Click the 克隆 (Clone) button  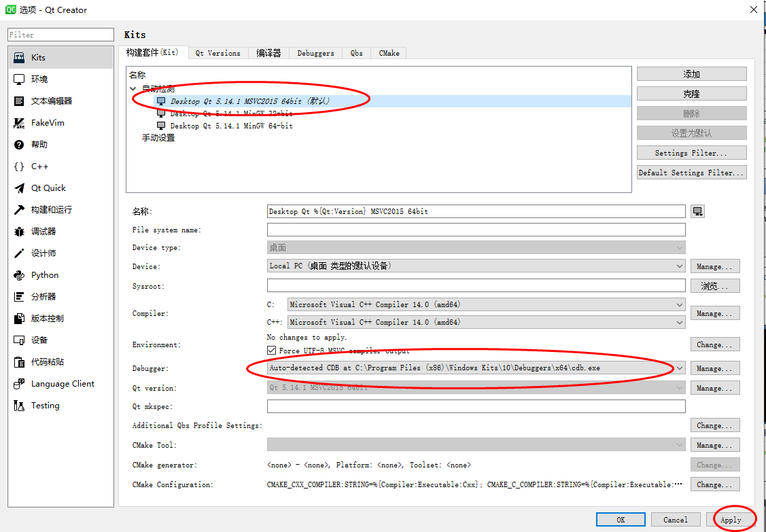pyautogui.click(x=691, y=93)
